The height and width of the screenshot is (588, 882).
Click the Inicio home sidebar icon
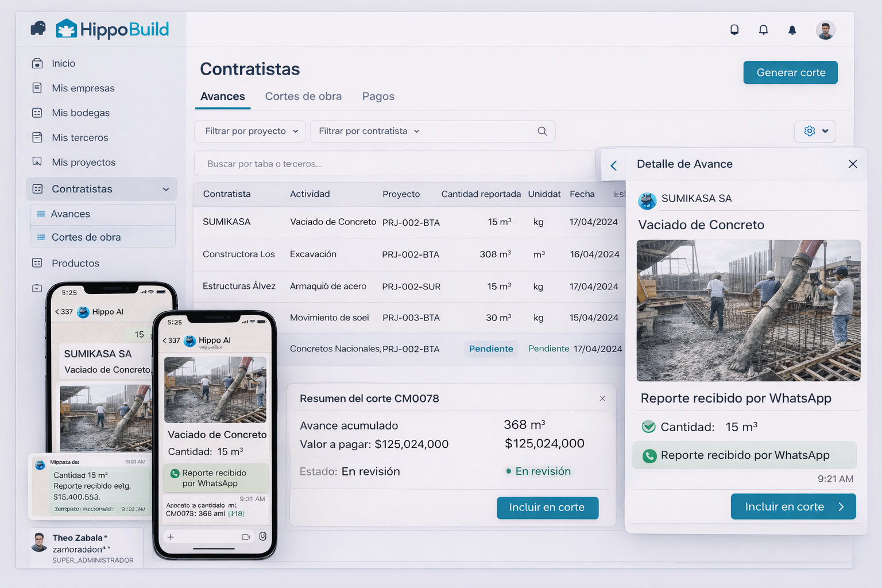pyautogui.click(x=37, y=63)
